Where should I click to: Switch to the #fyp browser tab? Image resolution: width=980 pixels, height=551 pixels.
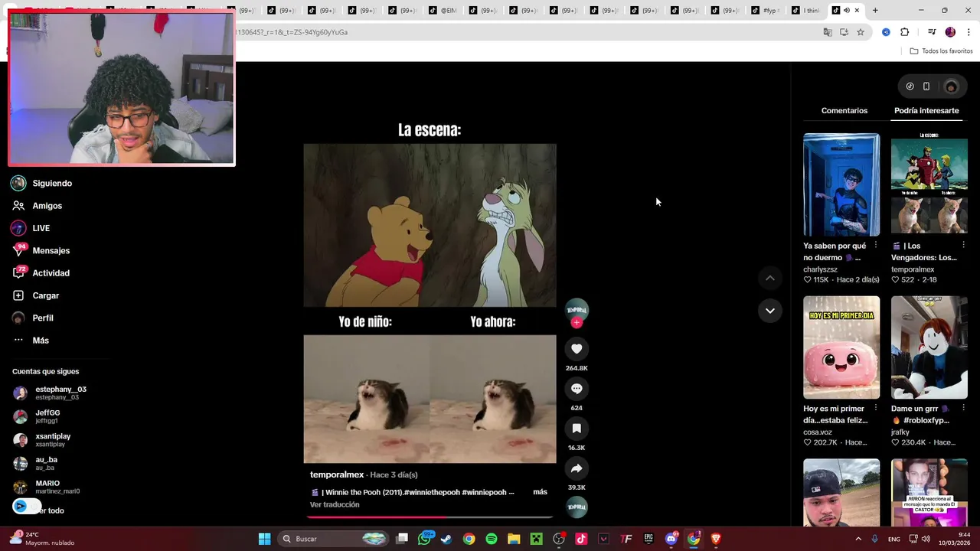pyautogui.click(x=766, y=11)
